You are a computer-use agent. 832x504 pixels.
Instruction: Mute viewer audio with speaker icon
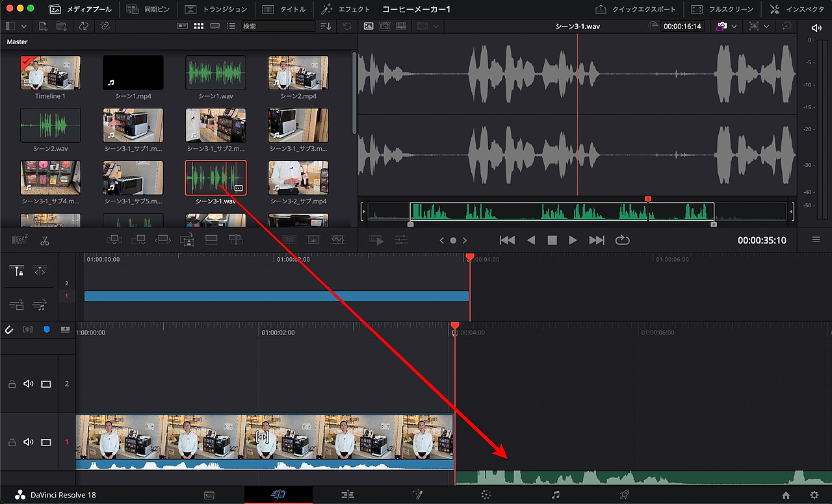pos(816,27)
